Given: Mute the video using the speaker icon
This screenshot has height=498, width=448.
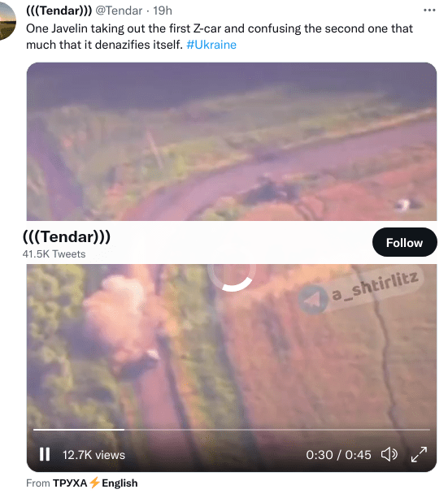Looking at the screenshot, I should click(389, 454).
